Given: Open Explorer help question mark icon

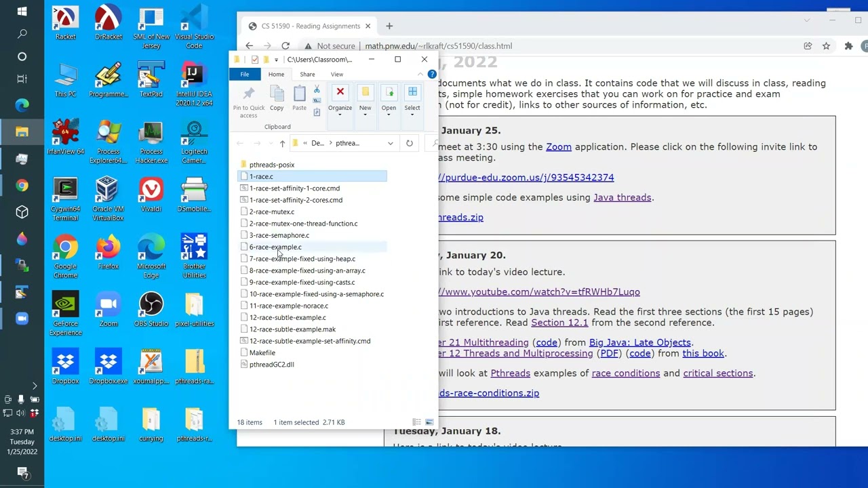Looking at the screenshot, I should coord(432,74).
